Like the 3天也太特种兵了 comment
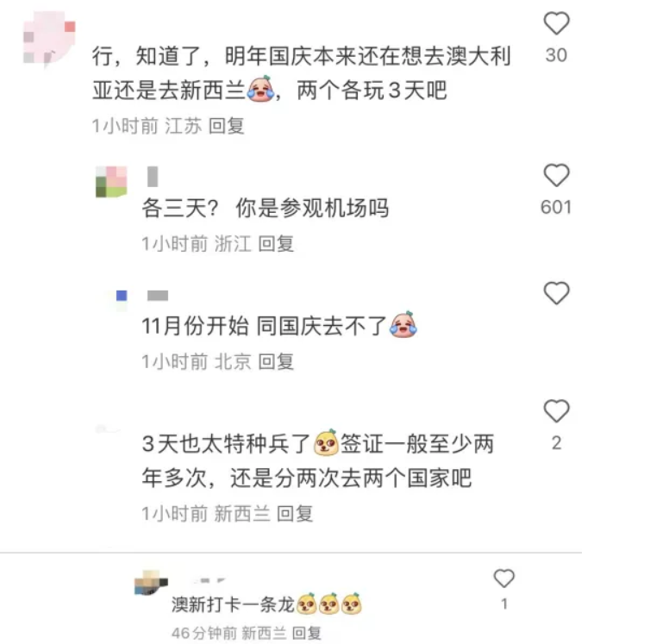 pyautogui.click(x=556, y=410)
